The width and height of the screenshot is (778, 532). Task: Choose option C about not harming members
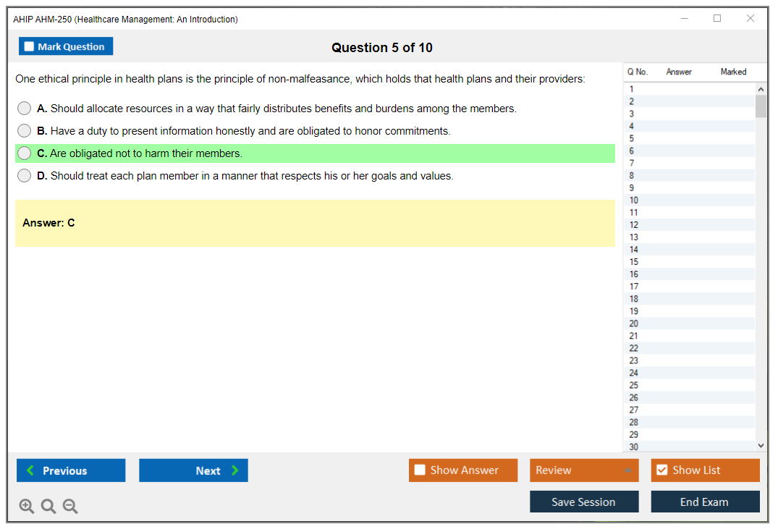[25, 153]
